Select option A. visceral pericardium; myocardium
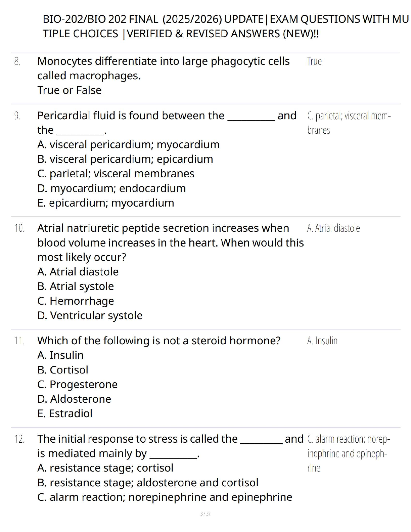 pos(128,145)
